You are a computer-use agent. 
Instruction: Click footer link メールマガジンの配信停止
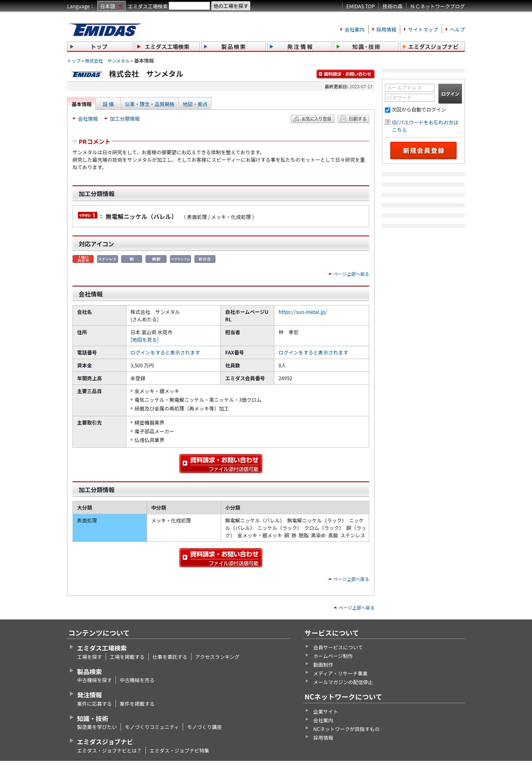(x=343, y=682)
